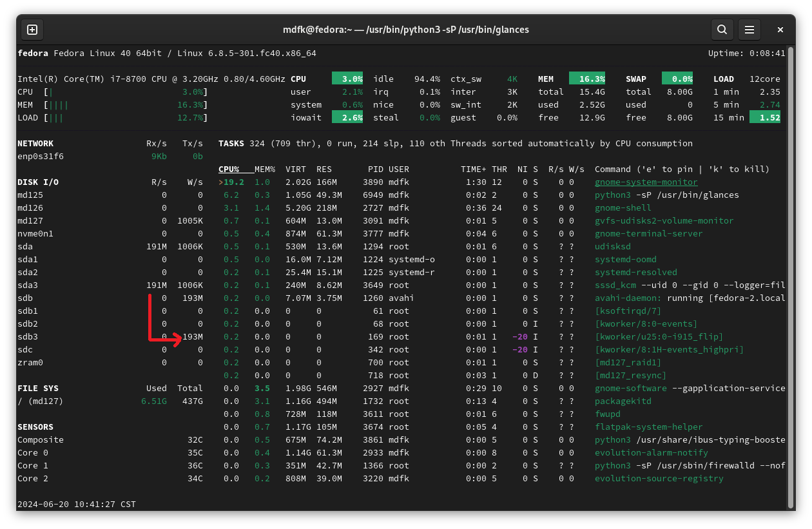Select the gnome-system-monitor process command
Image resolution: width=812 pixels, height=529 pixels.
[x=646, y=182]
